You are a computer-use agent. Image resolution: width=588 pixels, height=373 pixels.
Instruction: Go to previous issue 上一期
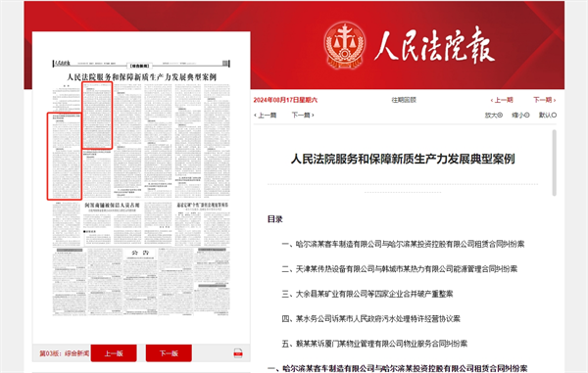pyautogui.click(x=502, y=100)
